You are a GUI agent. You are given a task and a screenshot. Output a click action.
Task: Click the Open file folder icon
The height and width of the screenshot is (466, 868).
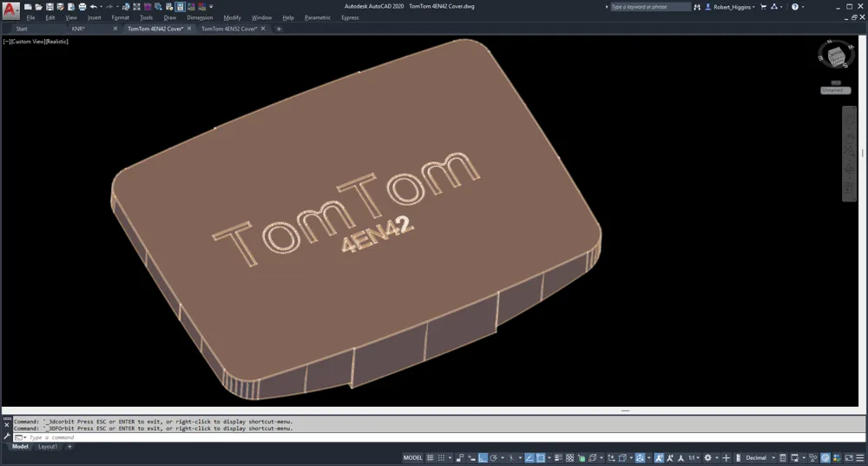(x=39, y=7)
